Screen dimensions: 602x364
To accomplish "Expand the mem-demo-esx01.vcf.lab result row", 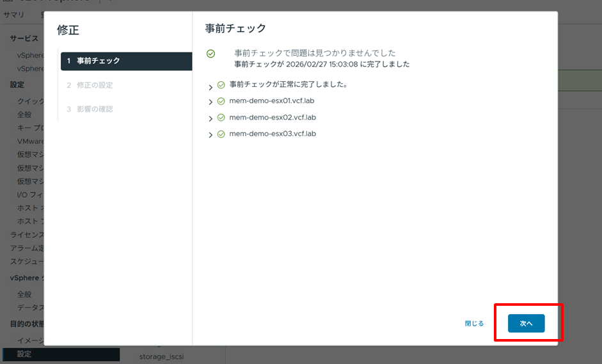I will click(210, 102).
